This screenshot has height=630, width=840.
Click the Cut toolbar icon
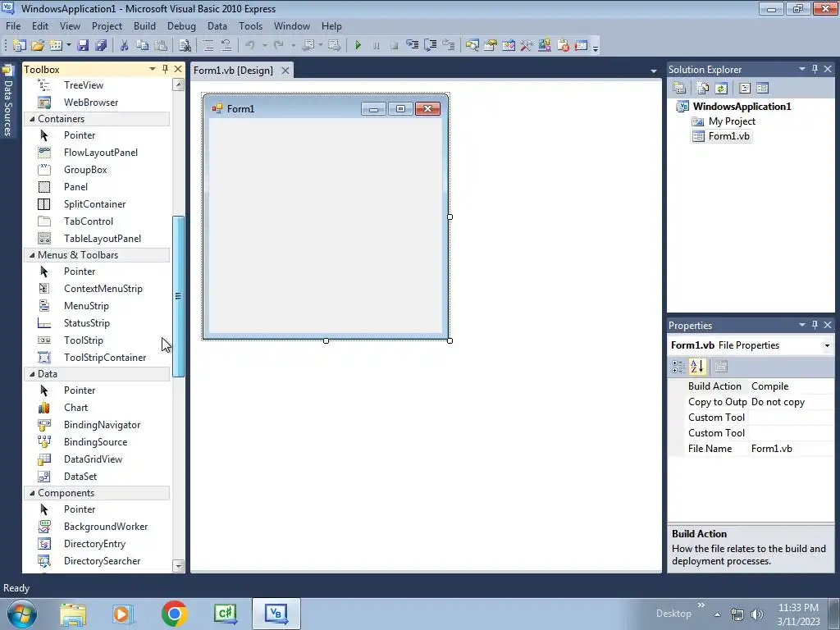pyautogui.click(x=125, y=46)
